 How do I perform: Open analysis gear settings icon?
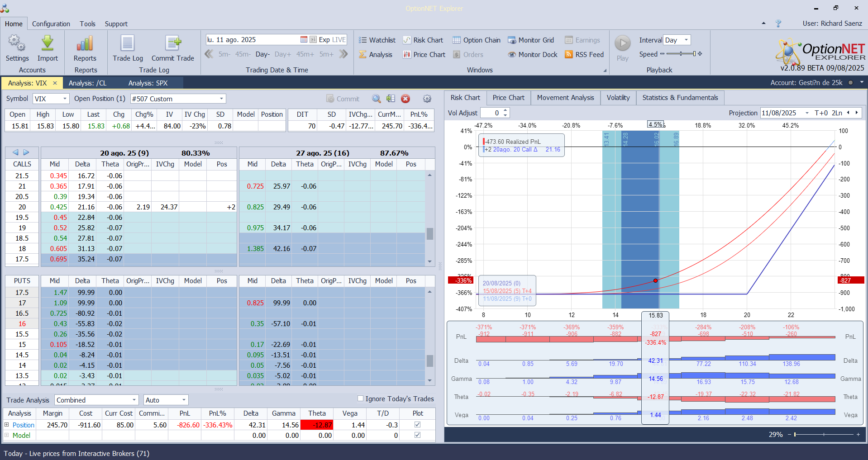pyautogui.click(x=427, y=99)
